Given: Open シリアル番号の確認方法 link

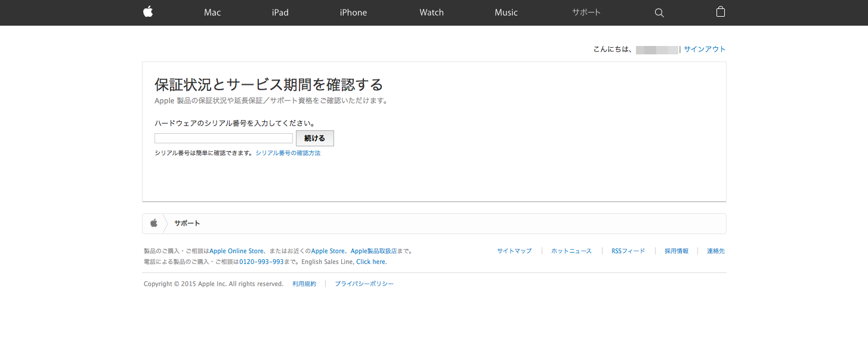Looking at the screenshot, I should click(x=288, y=154).
